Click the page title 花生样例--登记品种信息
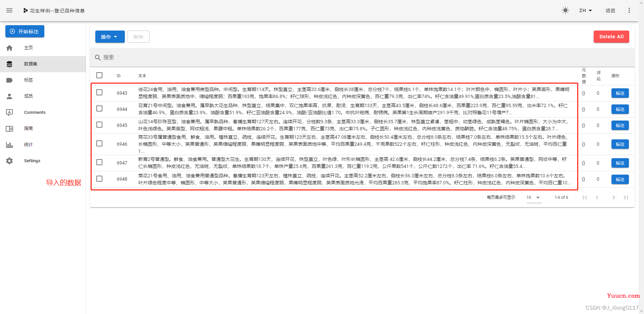The width and height of the screenshot is (644, 314). (57, 11)
